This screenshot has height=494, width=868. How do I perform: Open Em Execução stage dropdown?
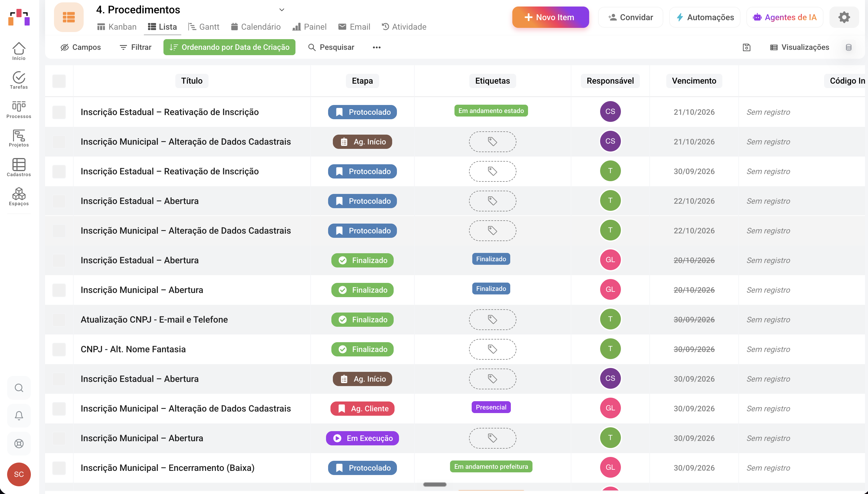363,438
